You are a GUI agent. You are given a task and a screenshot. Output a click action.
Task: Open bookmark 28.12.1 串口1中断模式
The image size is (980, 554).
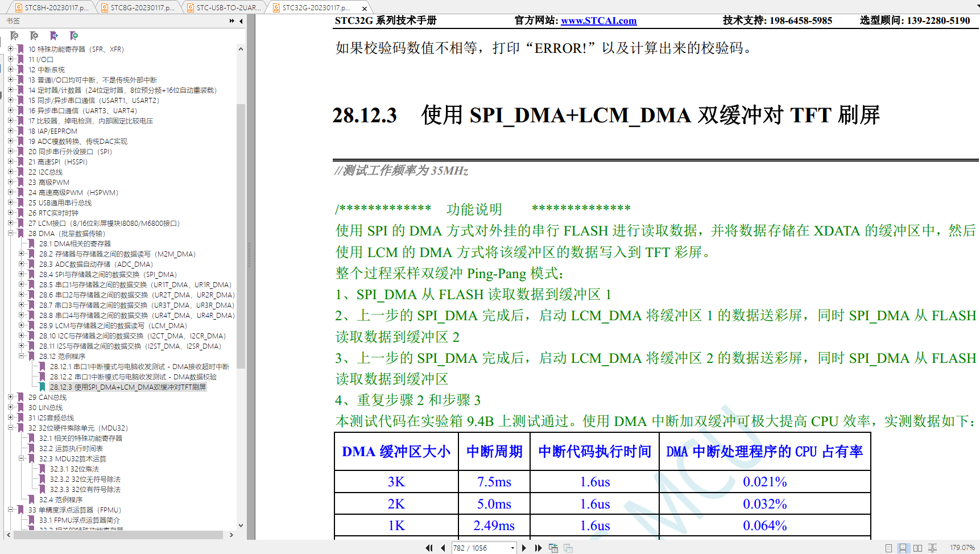pyautogui.click(x=139, y=367)
